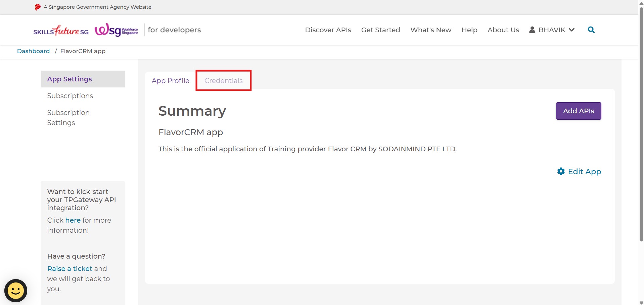Click the Edit App link
The height and width of the screenshot is (305, 644).
click(x=584, y=171)
